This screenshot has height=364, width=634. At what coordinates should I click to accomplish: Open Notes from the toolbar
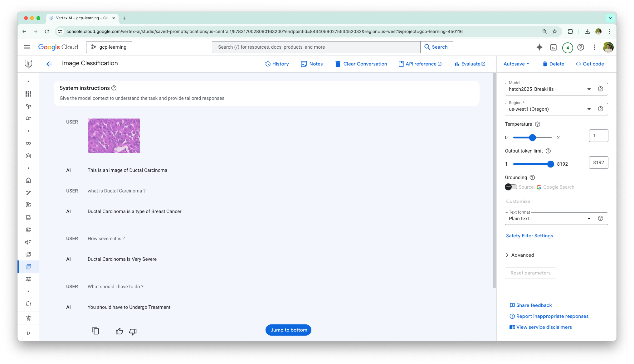point(311,64)
